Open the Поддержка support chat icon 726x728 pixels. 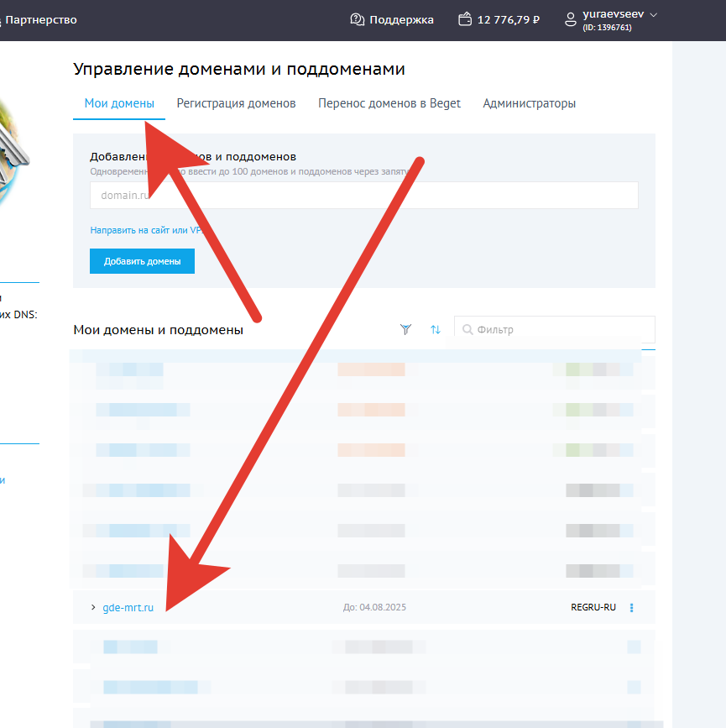pyautogui.click(x=358, y=19)
